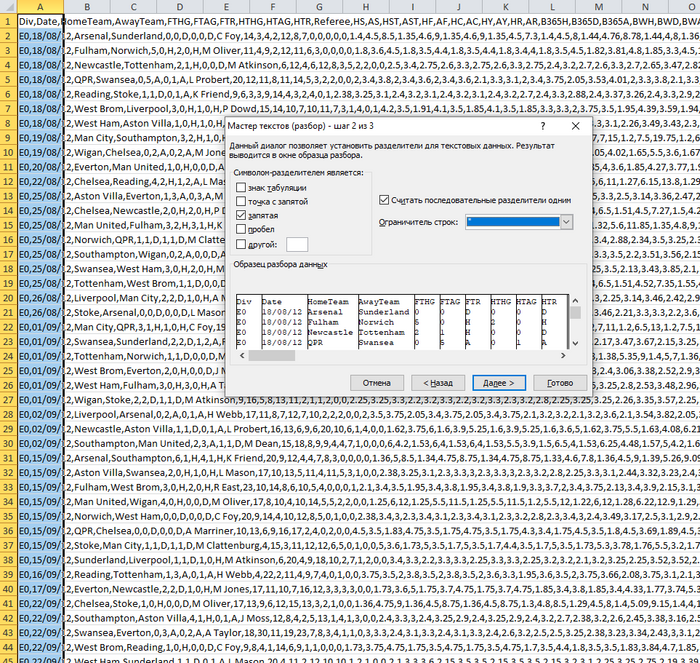
Task: Select the 'HomeTeam' column in preview
Action: [x=332, y=321]
